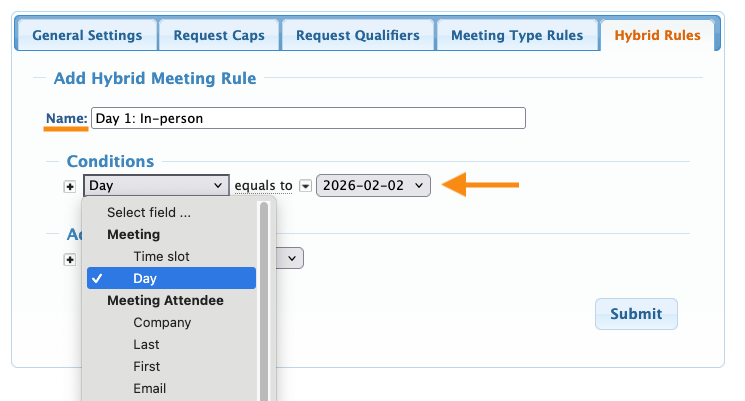Choose 'Select field ...' in the list

point(149,213)
